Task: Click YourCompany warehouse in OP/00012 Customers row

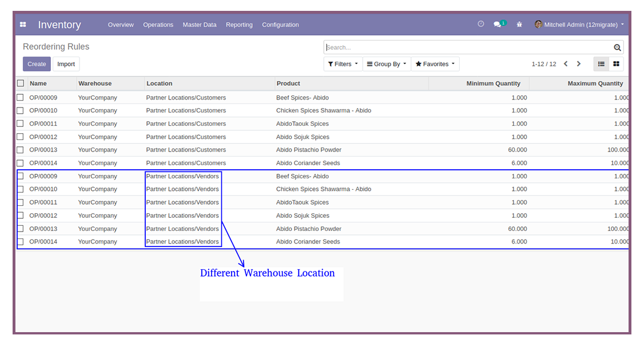Action: point(97,137)
